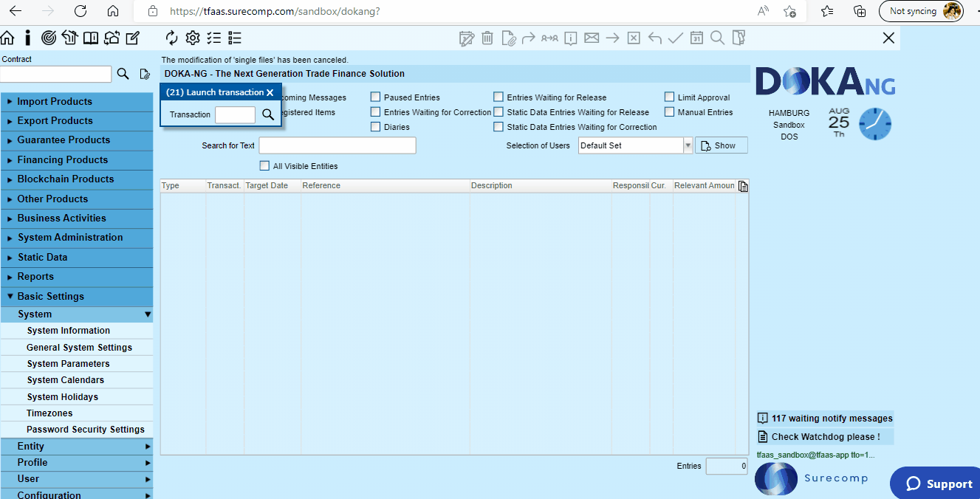The image size is (980, 499).
Task: Collapse the System submenu
Action: click(x=77, y=314)
